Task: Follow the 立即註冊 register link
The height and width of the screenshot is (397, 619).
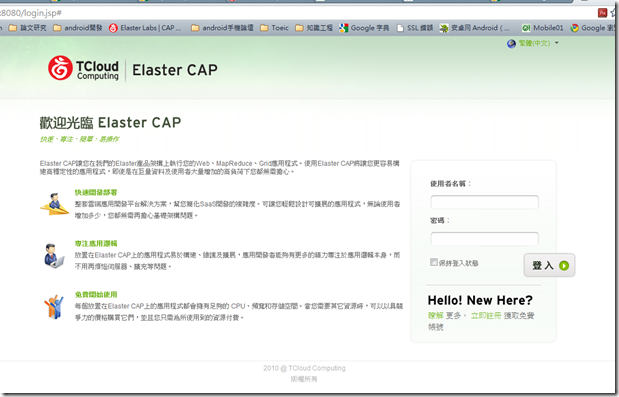Action: tap(486, 316)
